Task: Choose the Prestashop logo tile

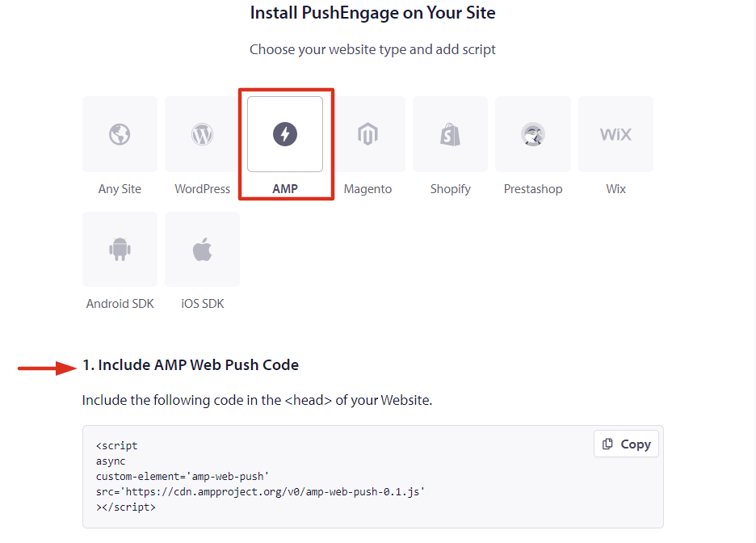Action: (533, 134)
